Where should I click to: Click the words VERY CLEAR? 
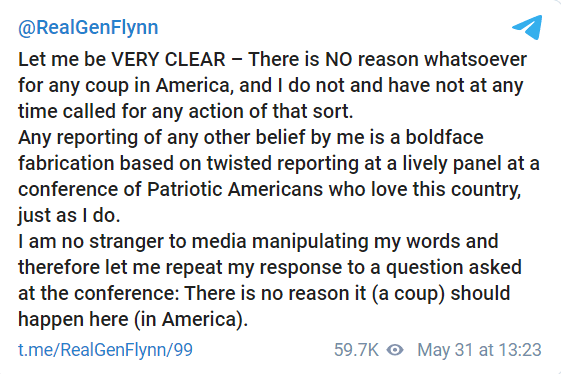[x=169, y=59]
